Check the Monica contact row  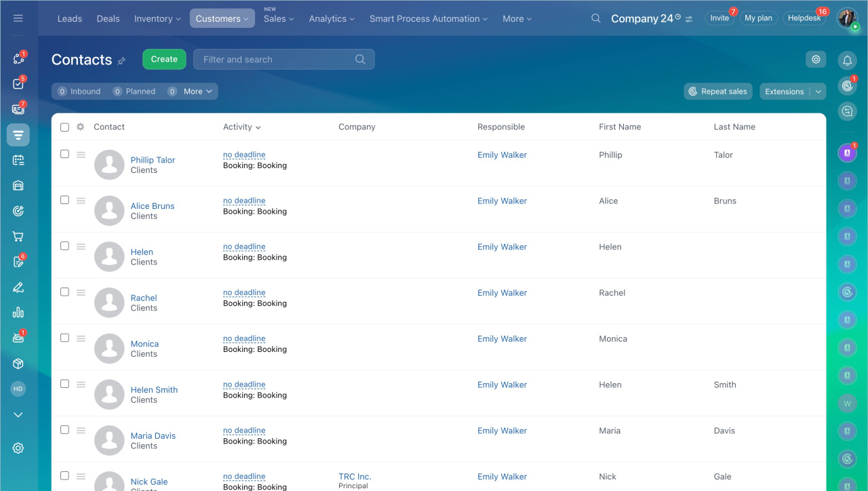[x=64, y=338]
